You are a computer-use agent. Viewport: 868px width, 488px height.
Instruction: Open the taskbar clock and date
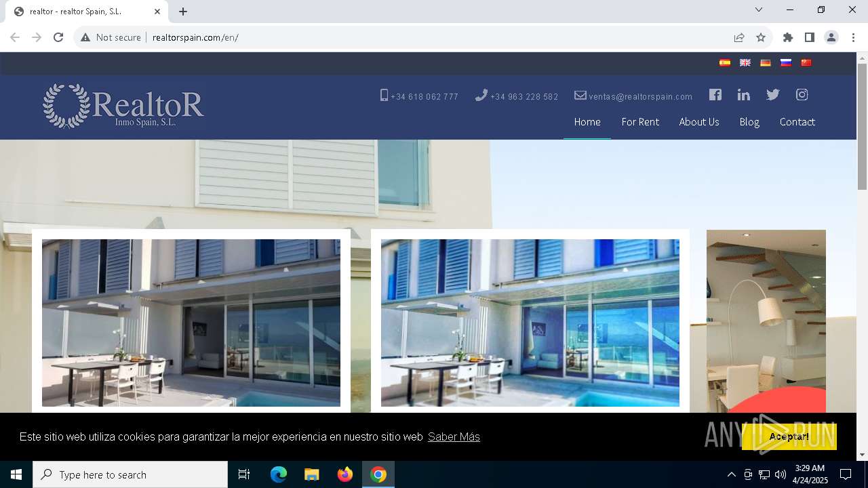[x=810, y=474]
